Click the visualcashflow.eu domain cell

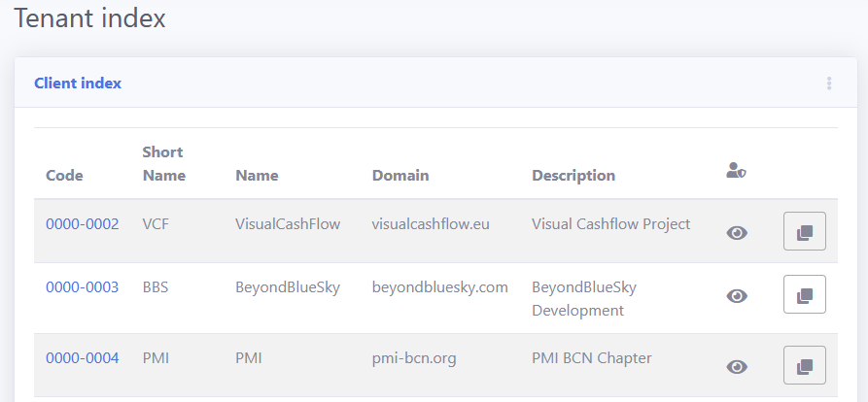(431, 224)
